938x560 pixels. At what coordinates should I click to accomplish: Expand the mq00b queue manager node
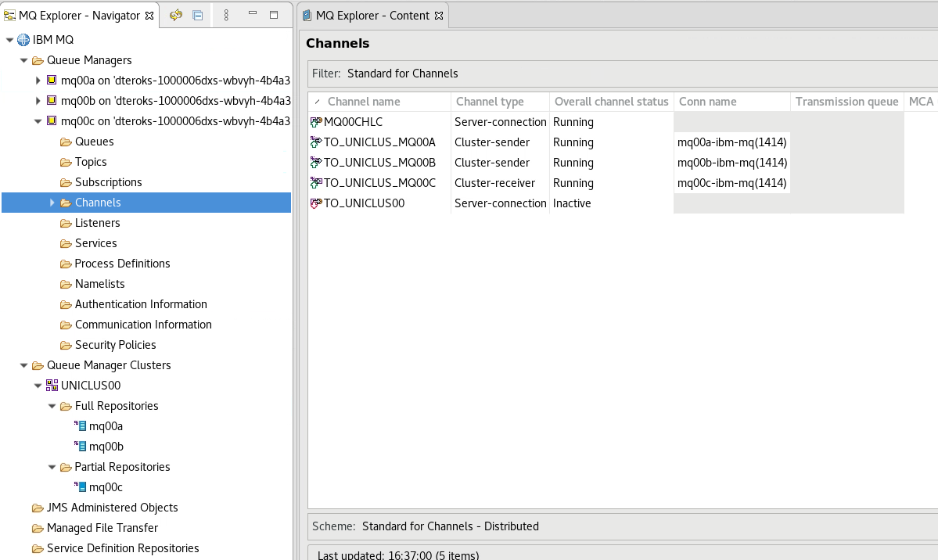click(x=38, y=101)
